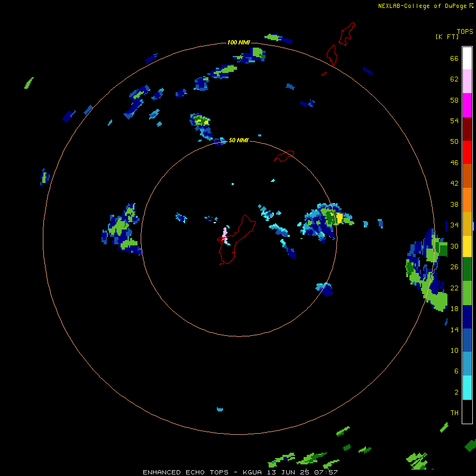Select the dark red legend swatch
The width and height of the screenshot is (476, 476).
click(467, 129)
